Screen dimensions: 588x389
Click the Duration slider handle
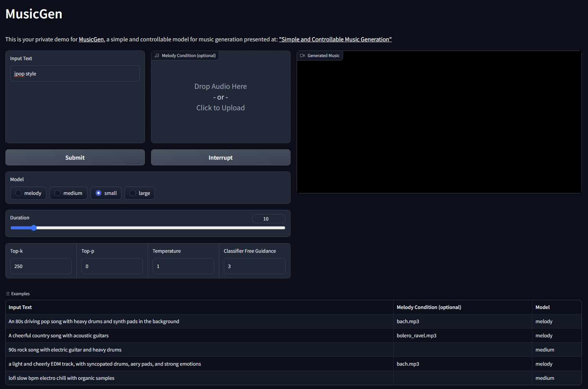point(34,227)
